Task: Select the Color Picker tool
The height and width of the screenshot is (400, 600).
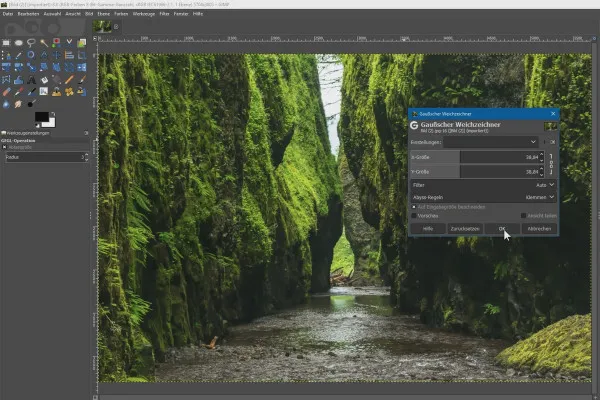Action: (x=18, y=55)
